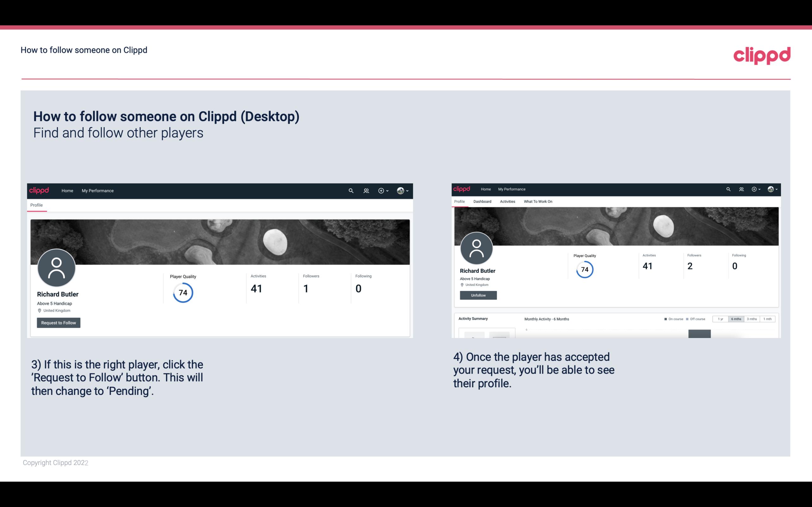The width and height of the screenshot is (812, 507).
Task: Select the 'Dashboard' tab on right profile
Action: (x=482, y=202)
